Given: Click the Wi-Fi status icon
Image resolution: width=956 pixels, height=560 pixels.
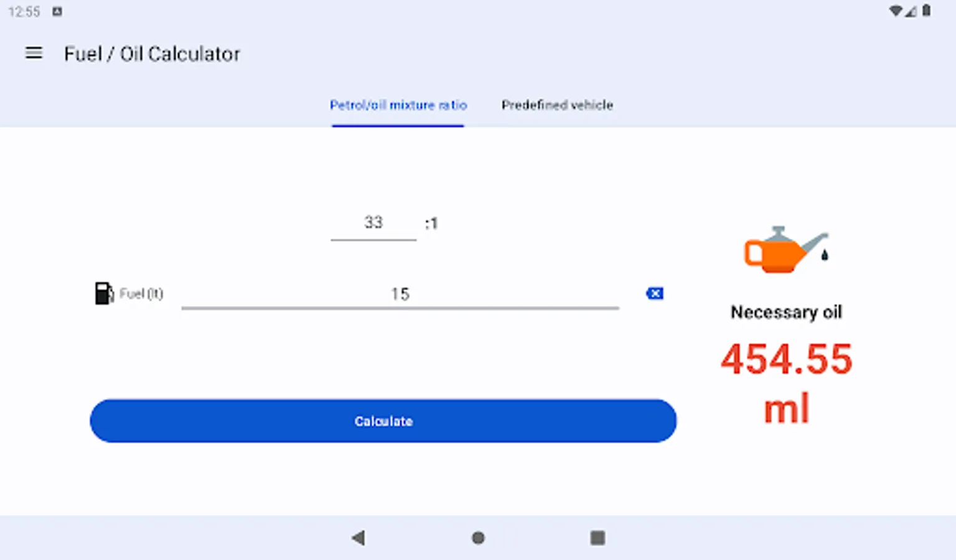Looking at the screenshot, I should [895, 11].
